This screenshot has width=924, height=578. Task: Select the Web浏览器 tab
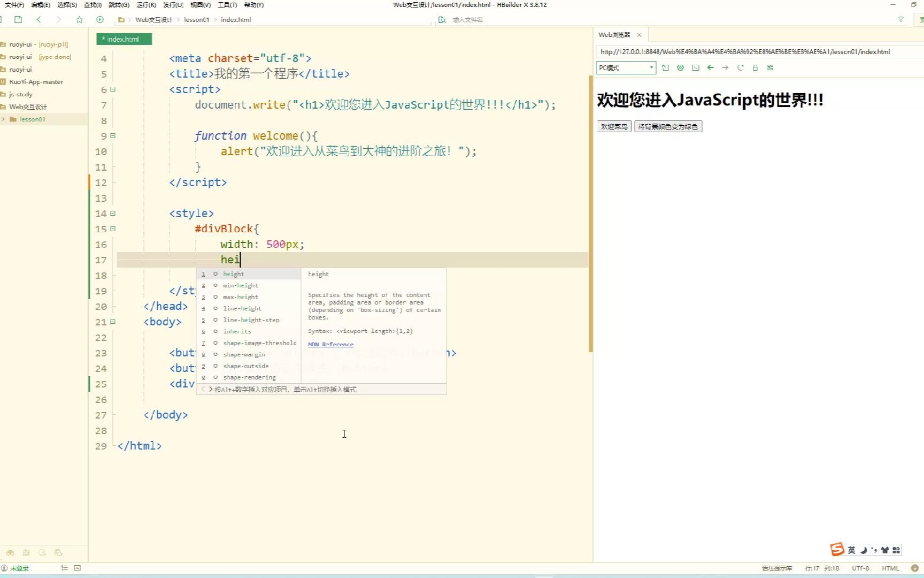tap(614, 35)
